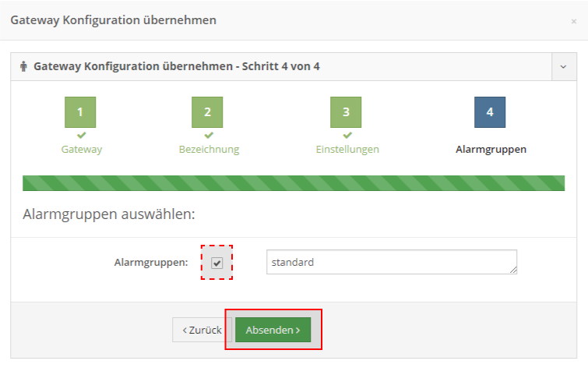Click the Schritt 4 von 4 panel title
This screenshot has height=389, width=588.
(x=177, y=66)
